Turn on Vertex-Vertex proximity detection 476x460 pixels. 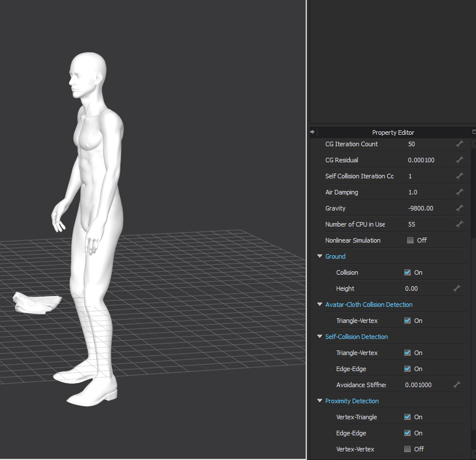(x=407, y=449)
